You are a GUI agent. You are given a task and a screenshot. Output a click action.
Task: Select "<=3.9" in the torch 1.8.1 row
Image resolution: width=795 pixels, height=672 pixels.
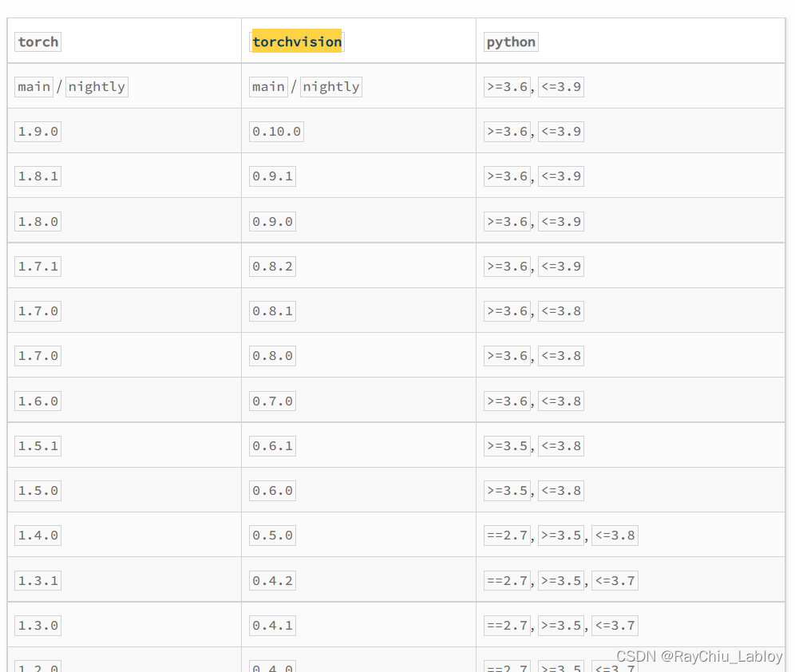[561, 176]
